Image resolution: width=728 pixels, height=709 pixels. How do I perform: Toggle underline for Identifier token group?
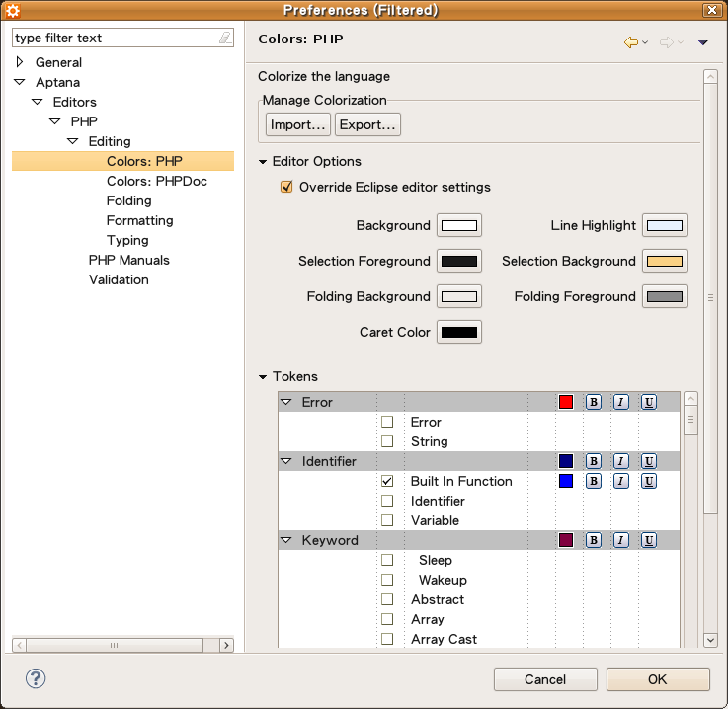[649, 461]
